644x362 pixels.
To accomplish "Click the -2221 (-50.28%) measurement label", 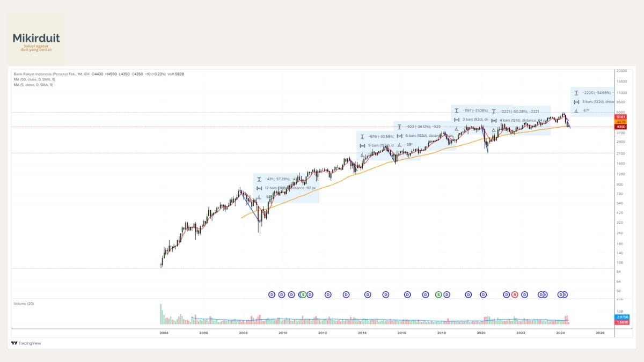I will (x=519, y=112).
